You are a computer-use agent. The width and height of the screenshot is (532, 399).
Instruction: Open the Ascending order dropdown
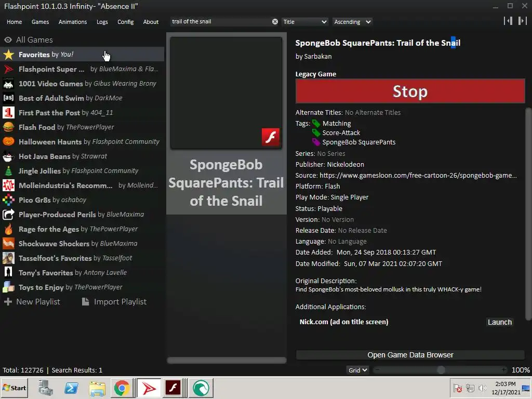352,22
